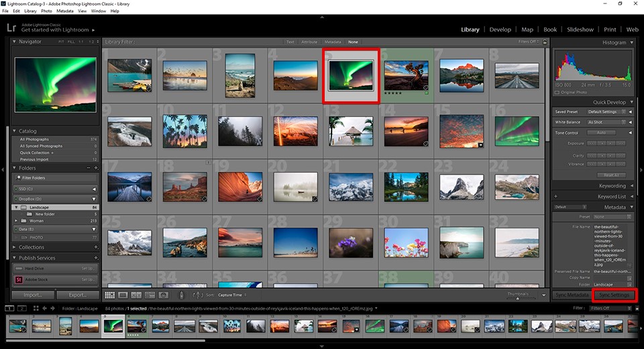This screenshot has height=349, width=644.
Task: Open Compare view (XY) icon
Action: [136, 295]
